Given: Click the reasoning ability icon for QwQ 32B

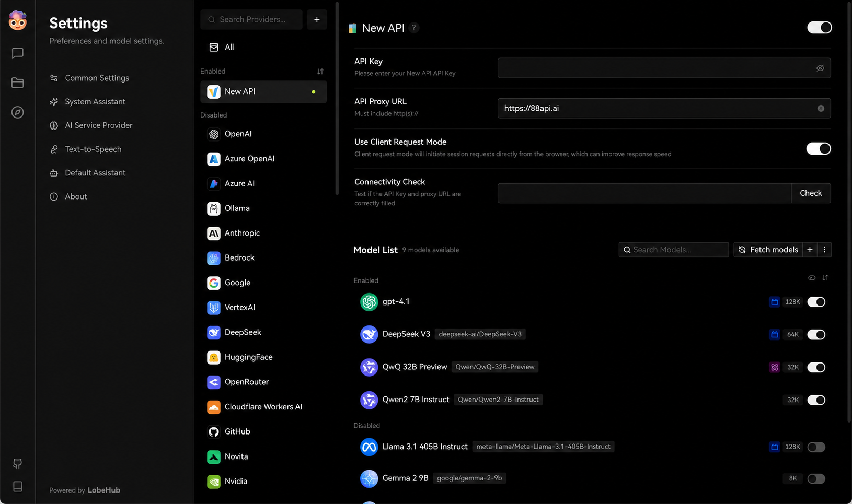Looking at the screenshot, I should click(x=775, y=367).
